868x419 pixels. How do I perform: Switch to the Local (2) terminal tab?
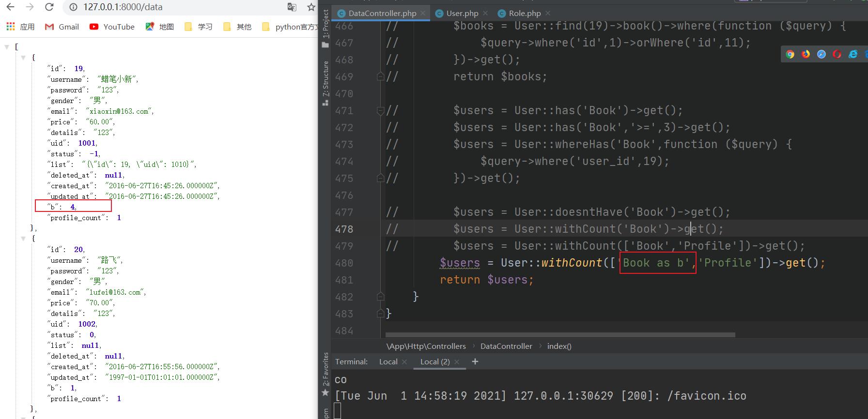point(435,361)
